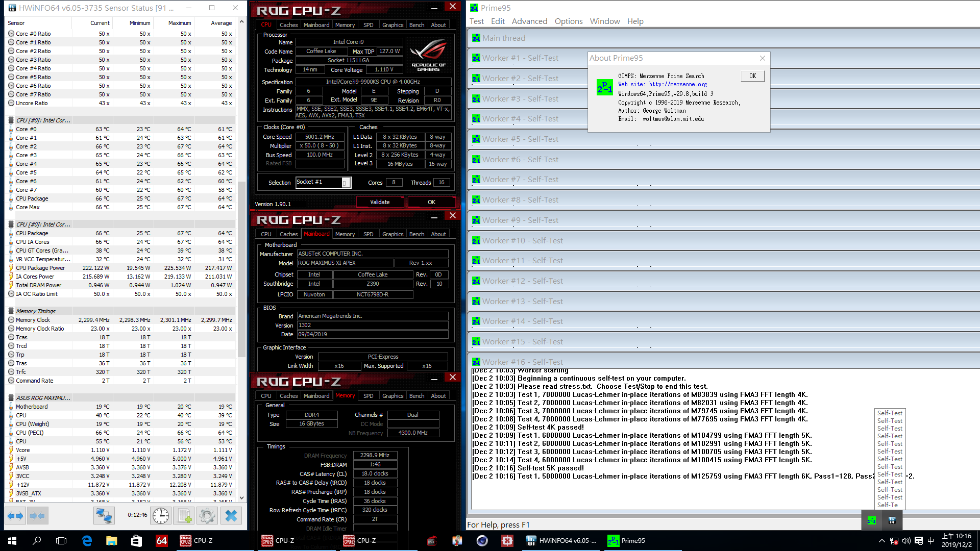Open Task View from taskbar
The image size is (980, 551).
click(61, 541)
